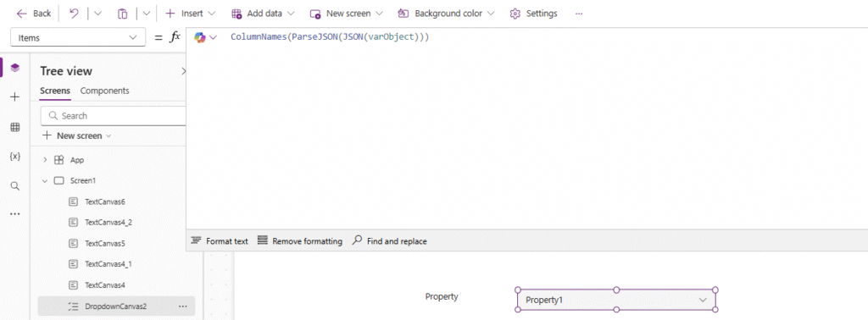This screenshot has height=320, width=868.
Task: Click the Copilot icon in formula bar
Action: 200,37
